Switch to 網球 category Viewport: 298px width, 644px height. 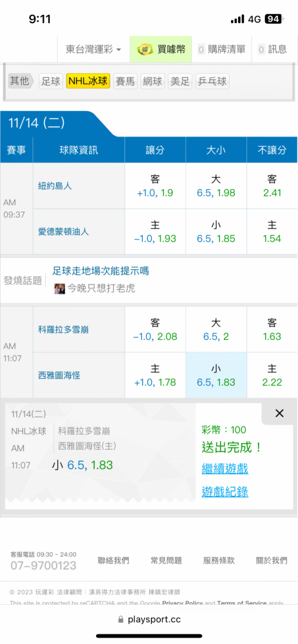(x=153, y=81)
